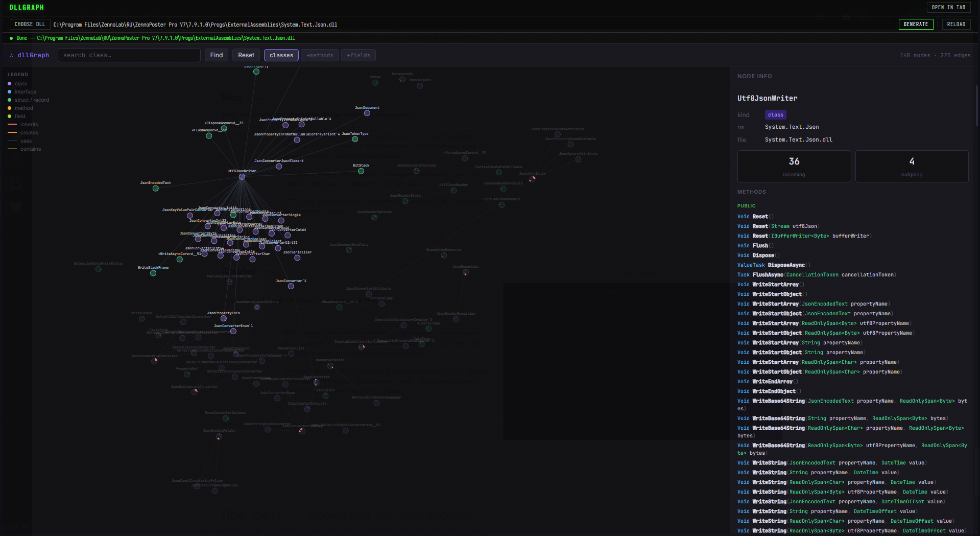This screenshot has height=536, width=980.
Task: Click the JsonConverterUInt32 node
Action: click(x=278, y=248)
